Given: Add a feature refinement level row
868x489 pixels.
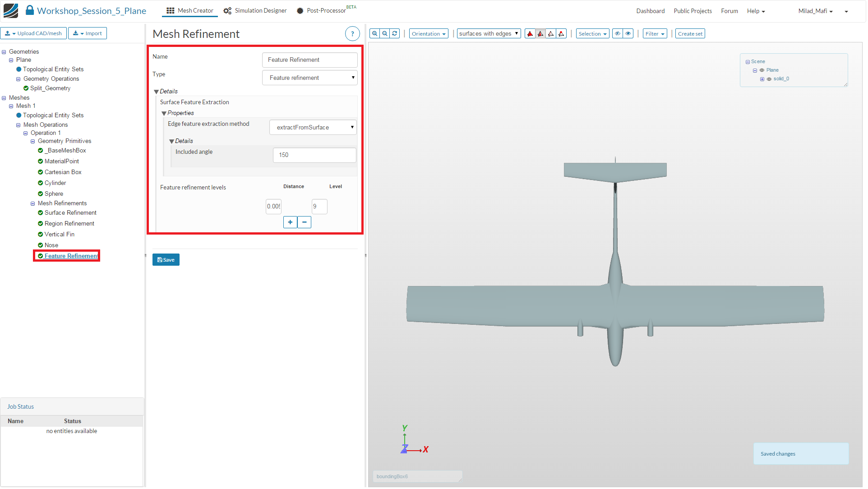Looking at the screenshot, I should click(x=291, y=222).
